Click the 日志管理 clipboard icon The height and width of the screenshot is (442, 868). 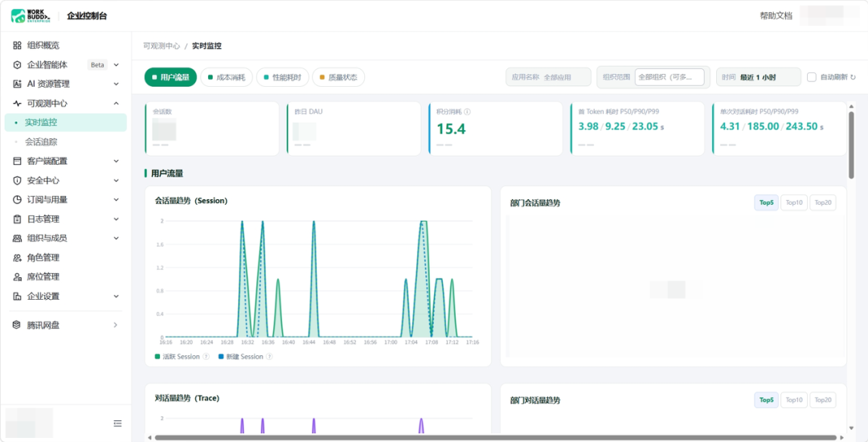(17, 219)
